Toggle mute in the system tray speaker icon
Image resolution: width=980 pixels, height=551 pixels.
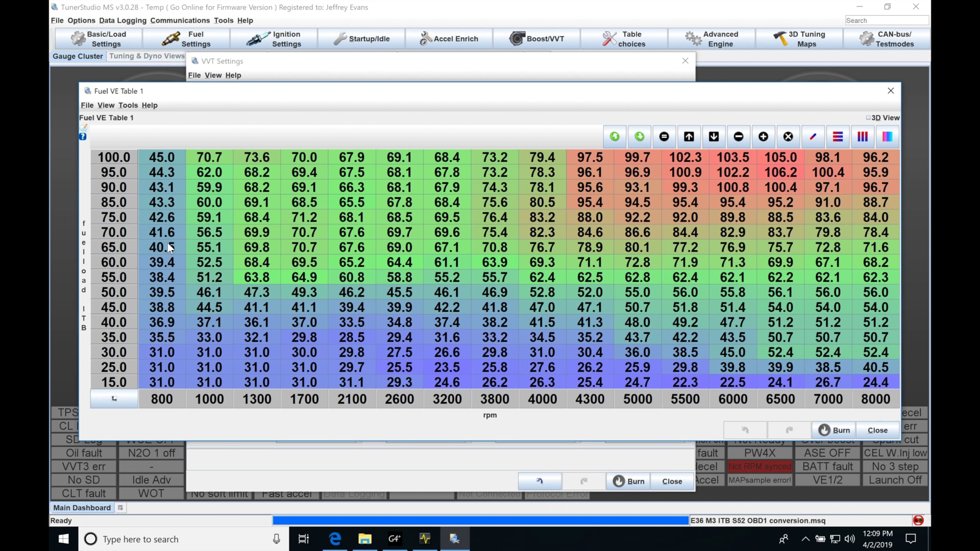click(x=849, y=539)
